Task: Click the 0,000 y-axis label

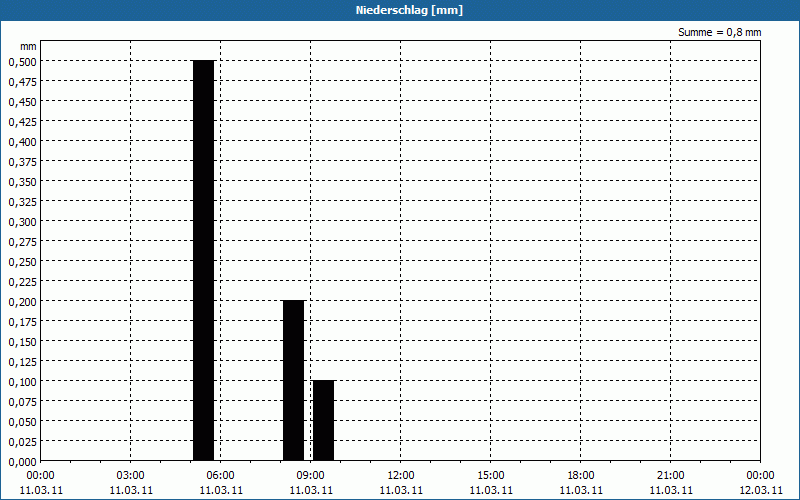Action: pos(22,462)
